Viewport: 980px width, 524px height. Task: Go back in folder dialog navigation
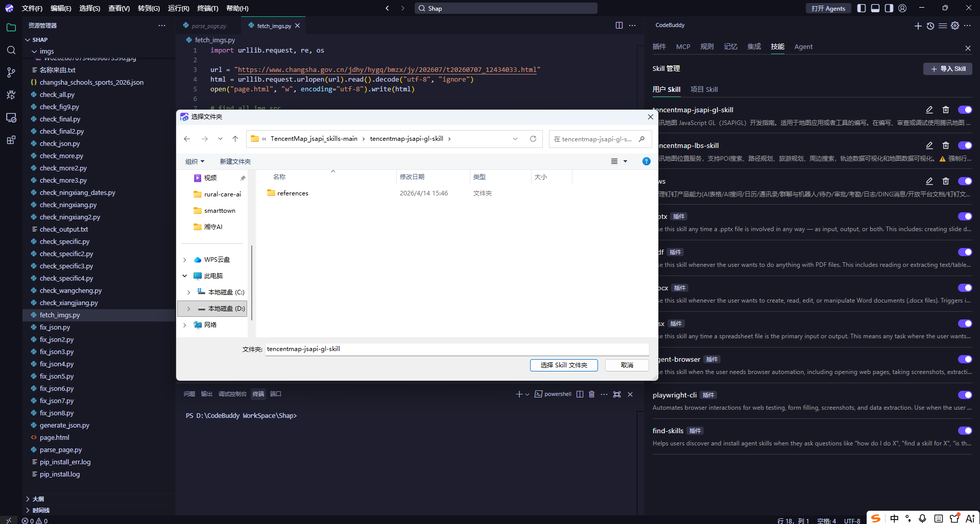[x=187, y=139]
